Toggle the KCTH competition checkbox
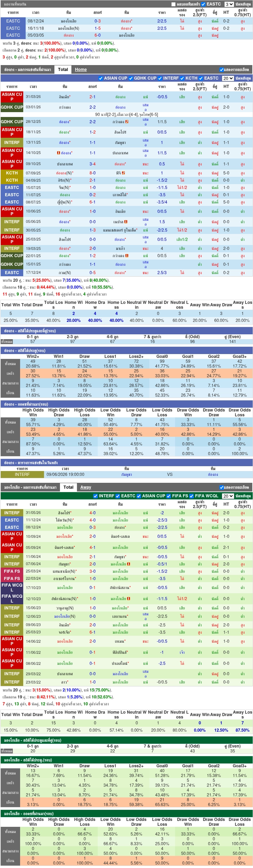Image resolution: width=253 pixels, height=868 pixels. pyautogui.click(x=182, y=78)
